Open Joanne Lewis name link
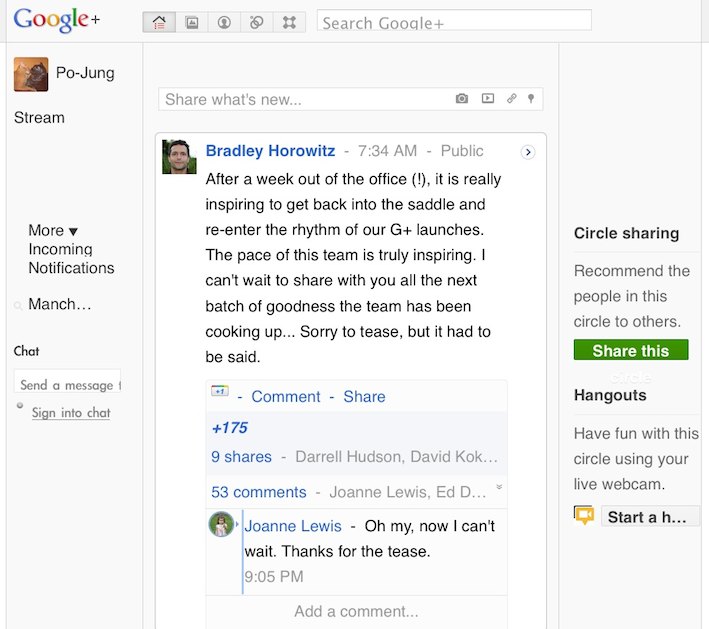The height and width of the screenshot is (629, 709). [x=293, y=526]
